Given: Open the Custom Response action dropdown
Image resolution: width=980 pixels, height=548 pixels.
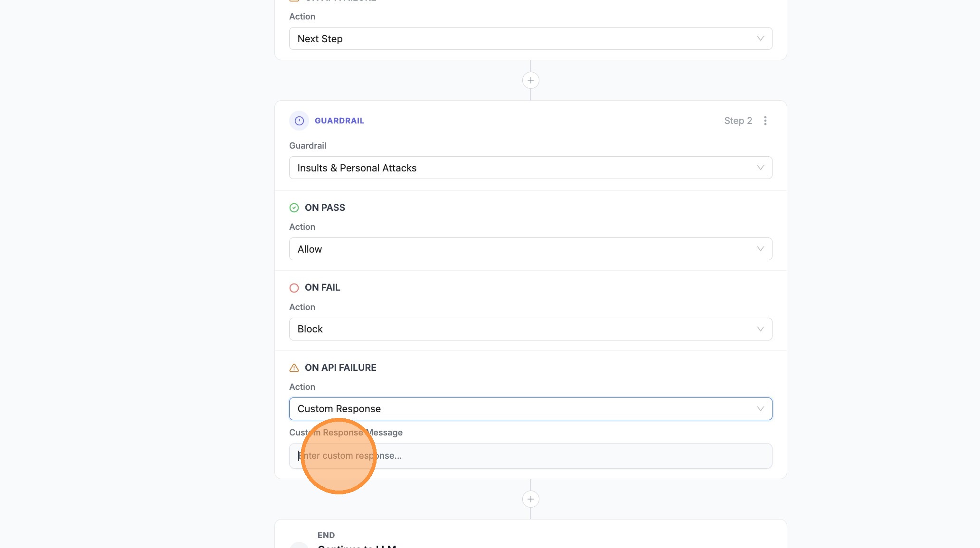Looking at the screenshot, I should [530, 408].
